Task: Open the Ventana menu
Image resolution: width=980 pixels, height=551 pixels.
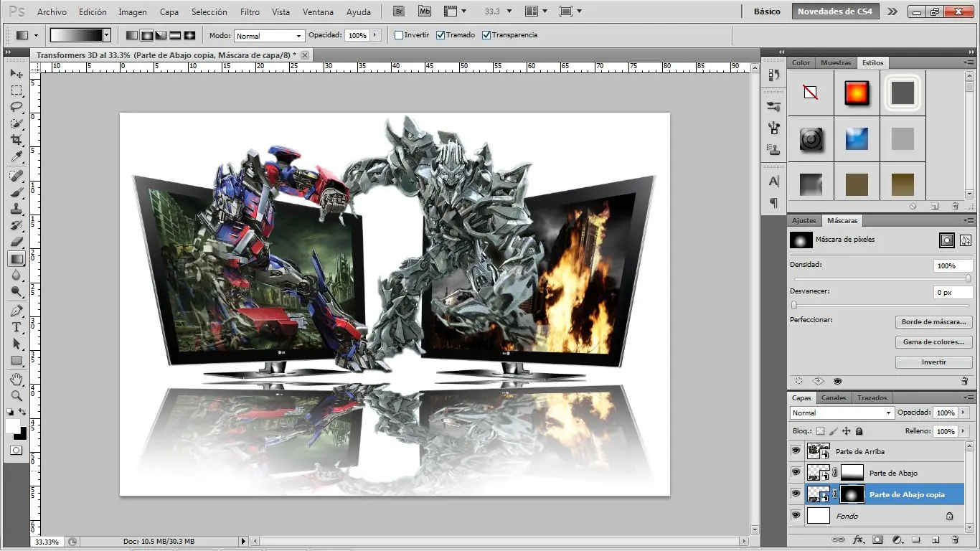Action: (318, 12)
